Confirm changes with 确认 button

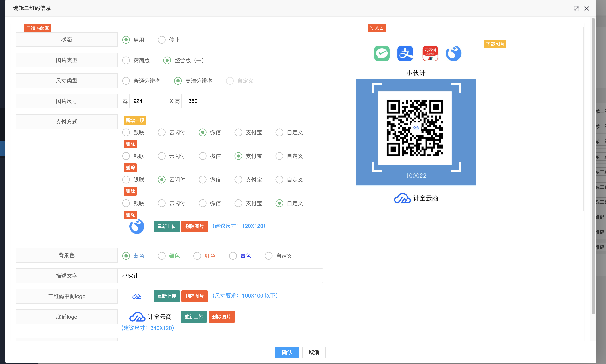287,352
